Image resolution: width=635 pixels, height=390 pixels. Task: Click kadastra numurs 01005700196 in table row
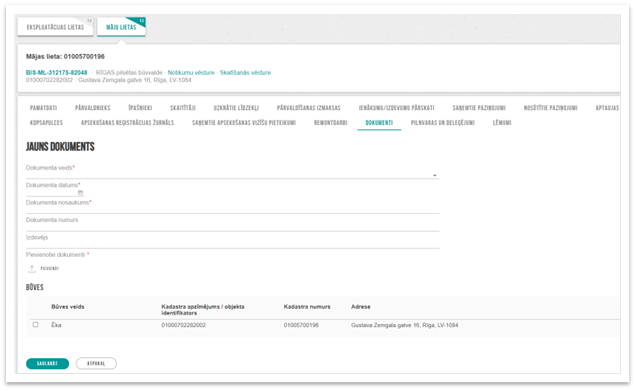click(x=301, y=325)
